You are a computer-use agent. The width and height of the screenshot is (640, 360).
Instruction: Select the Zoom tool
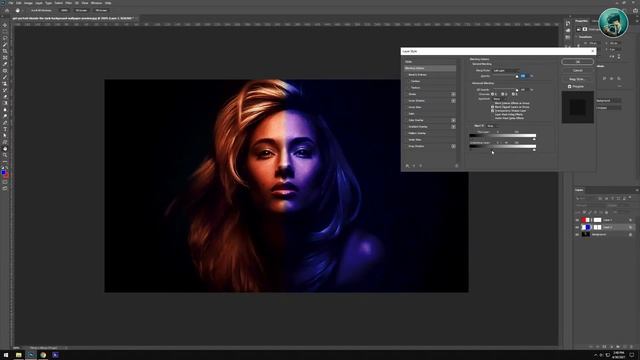(5, 155)
